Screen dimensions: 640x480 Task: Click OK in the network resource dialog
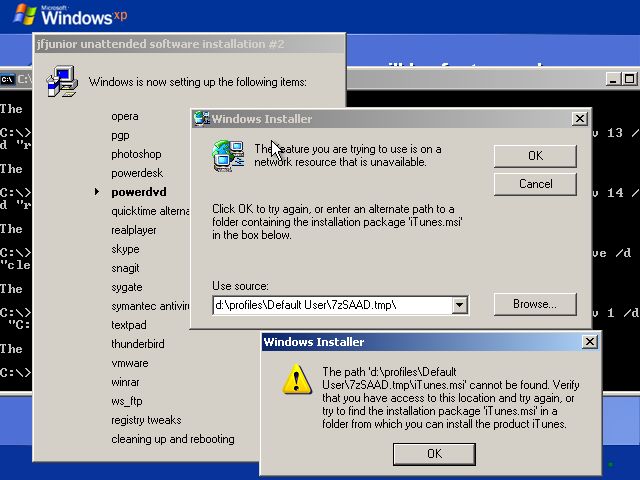[535, 156]
